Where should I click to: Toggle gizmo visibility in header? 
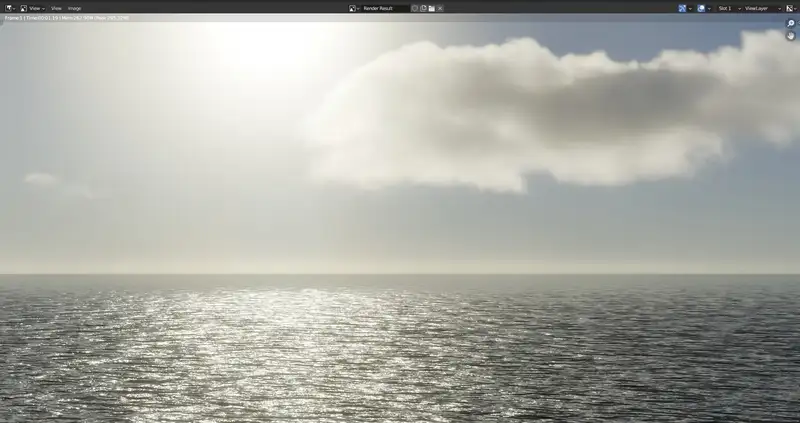[x=683, y=8]
